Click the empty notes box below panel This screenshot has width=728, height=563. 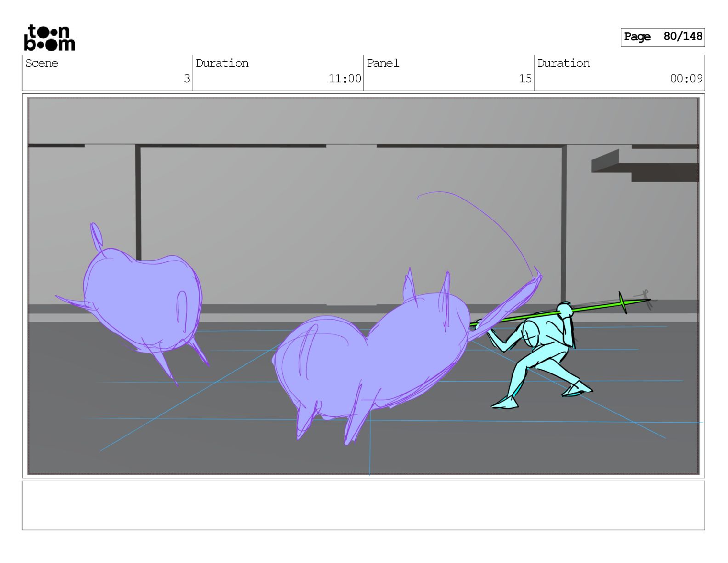point(364,506)
